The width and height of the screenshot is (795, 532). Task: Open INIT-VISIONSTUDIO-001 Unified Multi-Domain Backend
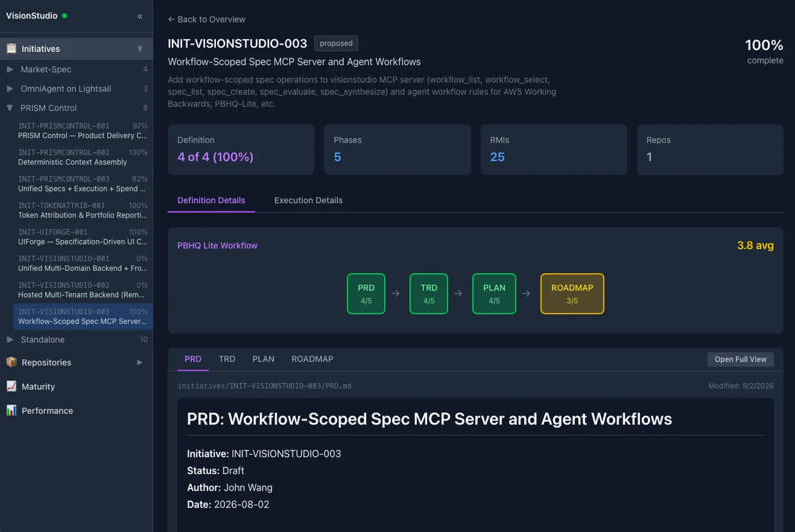[83, 264]
